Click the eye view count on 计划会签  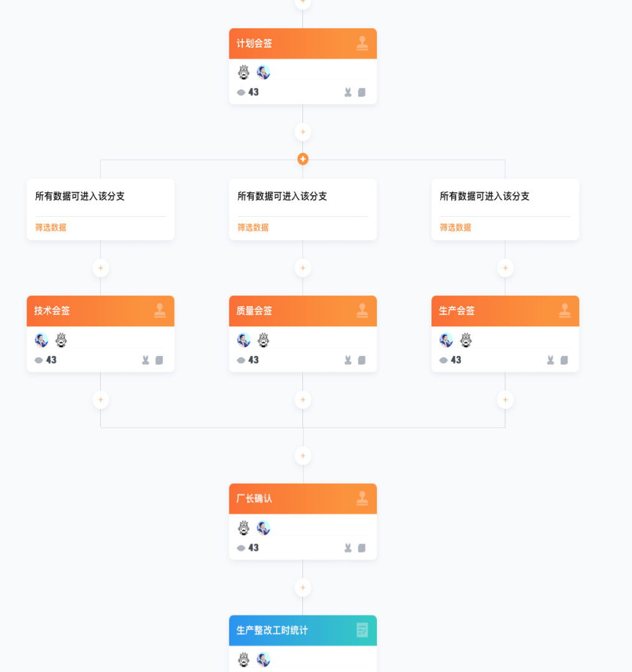pos(247,92)
